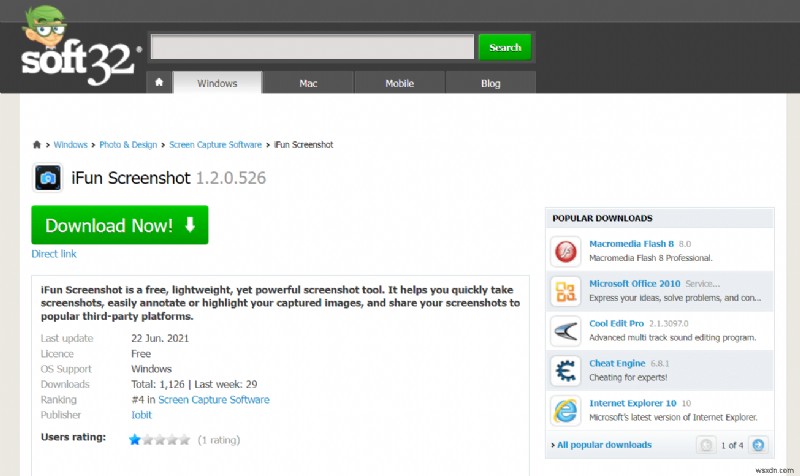This screenshot has height=476, width=800.
Task: Click 'Cheating for experts!' description
Action: pyautogui.click(x=628, y=378)
